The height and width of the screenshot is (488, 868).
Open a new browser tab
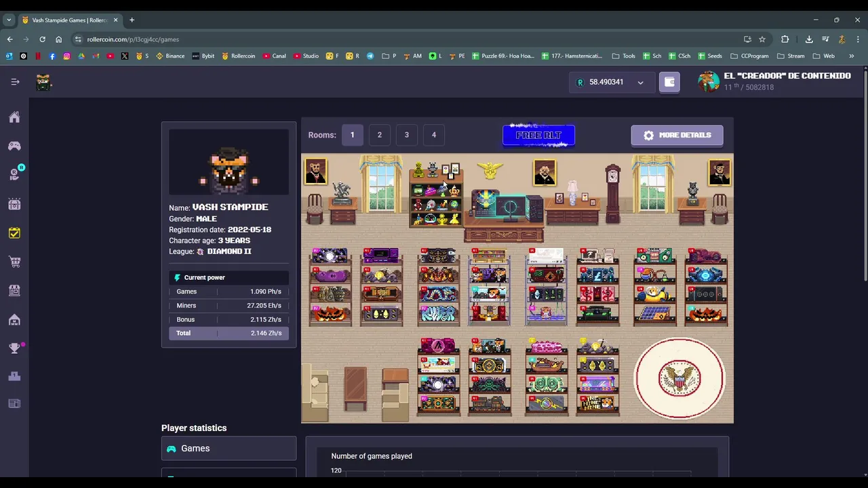[132, 20]
